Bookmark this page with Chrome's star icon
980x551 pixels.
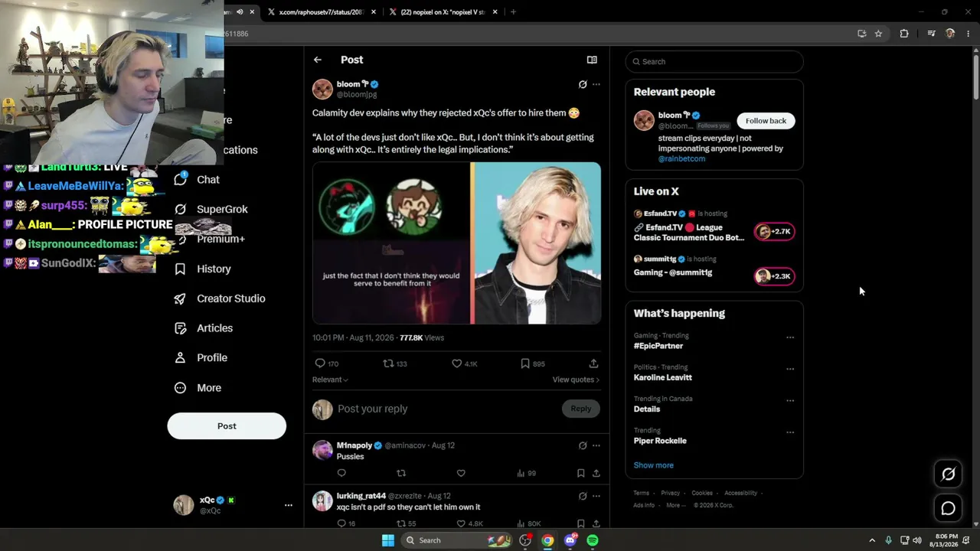click(x=878, y=34)
